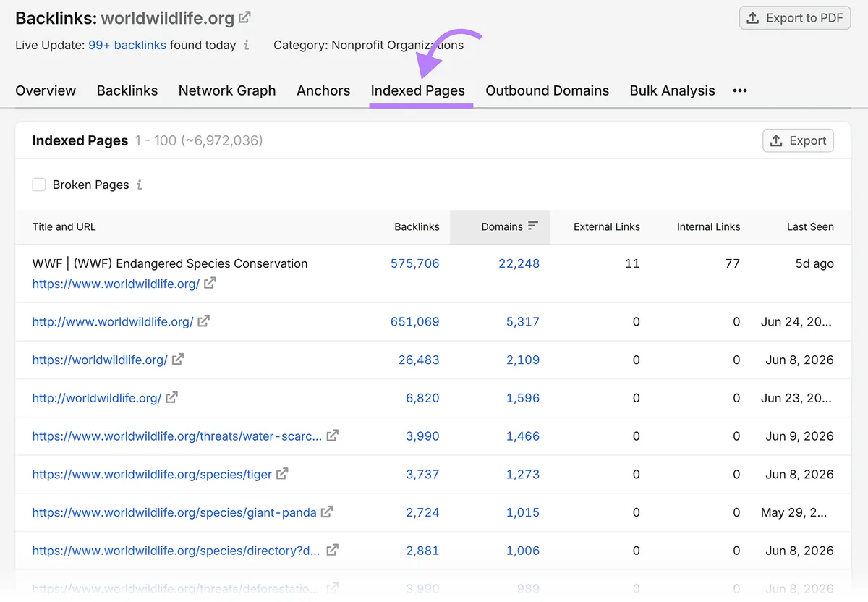This screenshot has height=602, width=868.
Task: Open the https://worldwildlife.org/ URL link
Action: click(x=100, y=360)
